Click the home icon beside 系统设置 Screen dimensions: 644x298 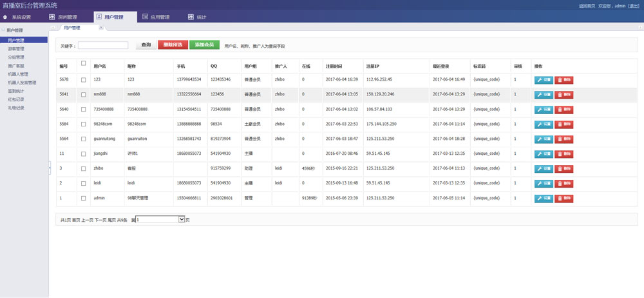click(6, 17)
